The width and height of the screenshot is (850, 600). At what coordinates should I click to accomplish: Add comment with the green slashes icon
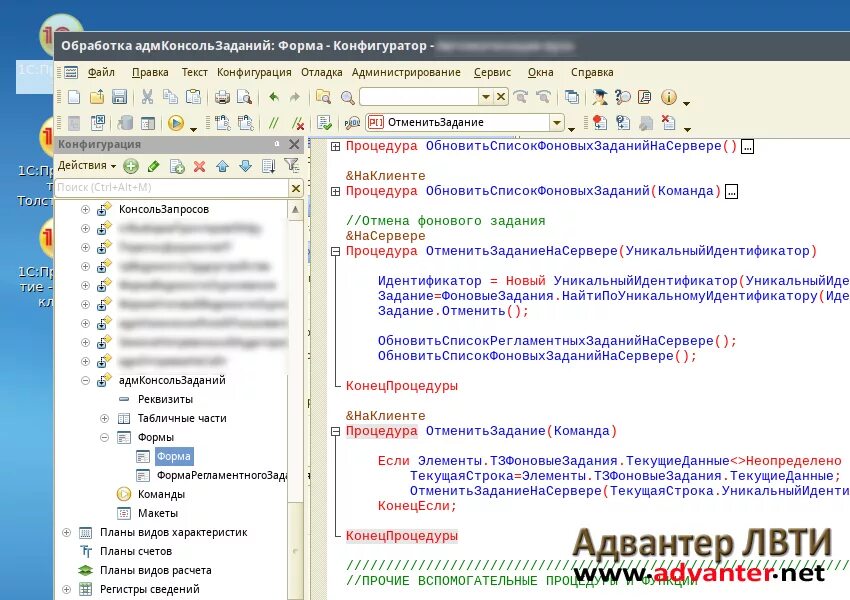(274, 123)
